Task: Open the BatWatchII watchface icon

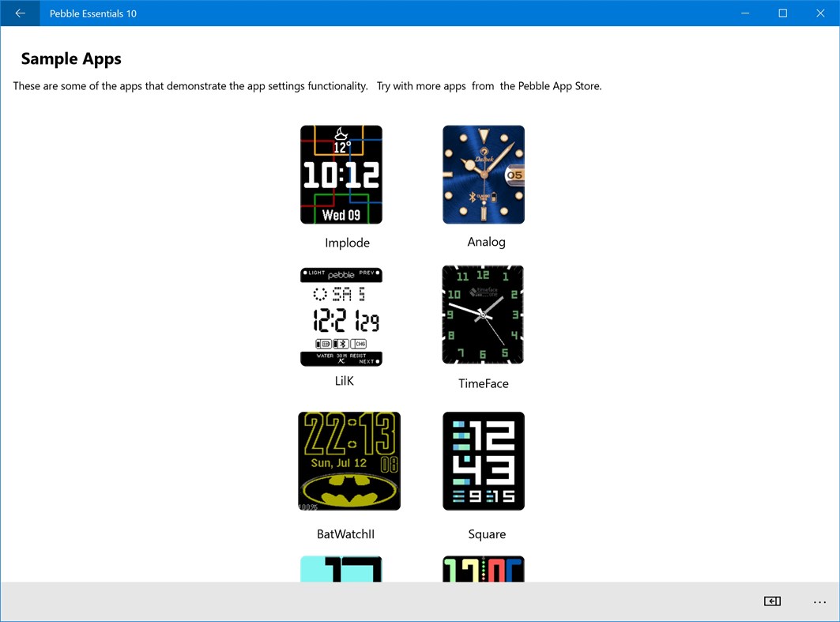Action: pos(348,461)
